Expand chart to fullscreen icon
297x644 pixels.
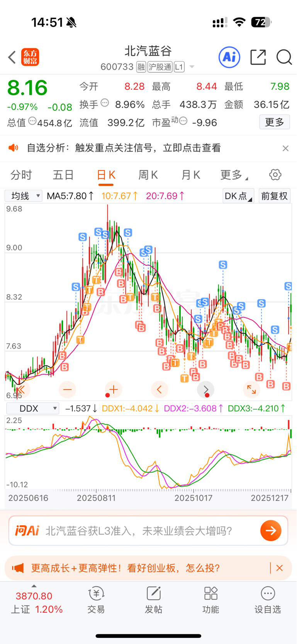(x=251, y=389)
